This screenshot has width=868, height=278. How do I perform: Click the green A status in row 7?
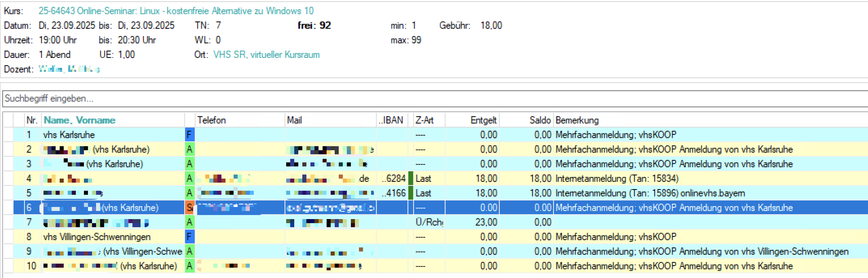click(189, 222)
